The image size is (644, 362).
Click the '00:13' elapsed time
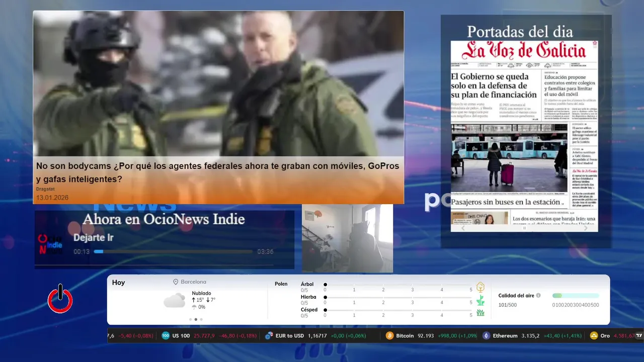point(82,251)
